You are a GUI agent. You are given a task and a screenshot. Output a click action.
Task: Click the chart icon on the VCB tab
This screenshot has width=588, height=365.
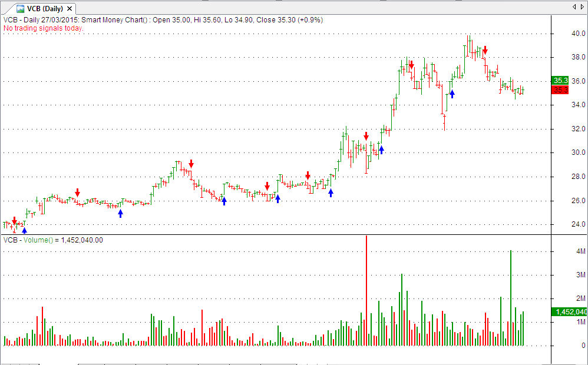pyautogui.click(x=20, y=9)
